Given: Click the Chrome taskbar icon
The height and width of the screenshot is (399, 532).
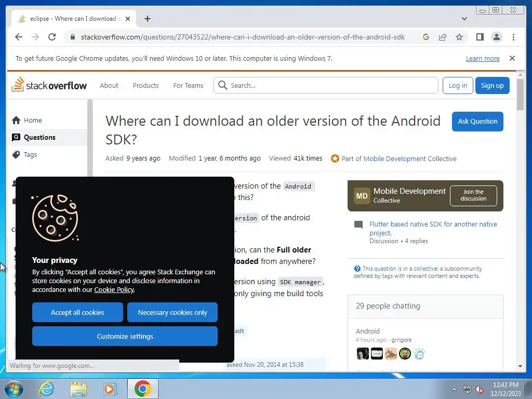Looking at the screenshot, I should [142, 389].
